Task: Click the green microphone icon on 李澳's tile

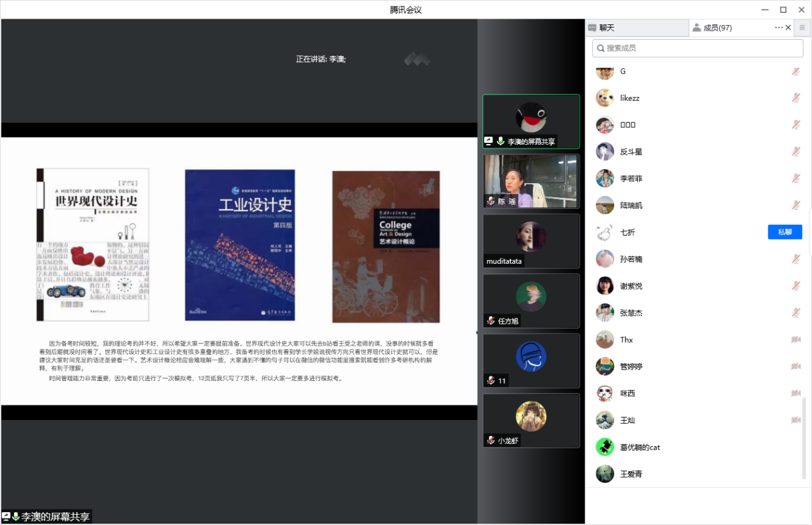Action: (x=500, y=141)
